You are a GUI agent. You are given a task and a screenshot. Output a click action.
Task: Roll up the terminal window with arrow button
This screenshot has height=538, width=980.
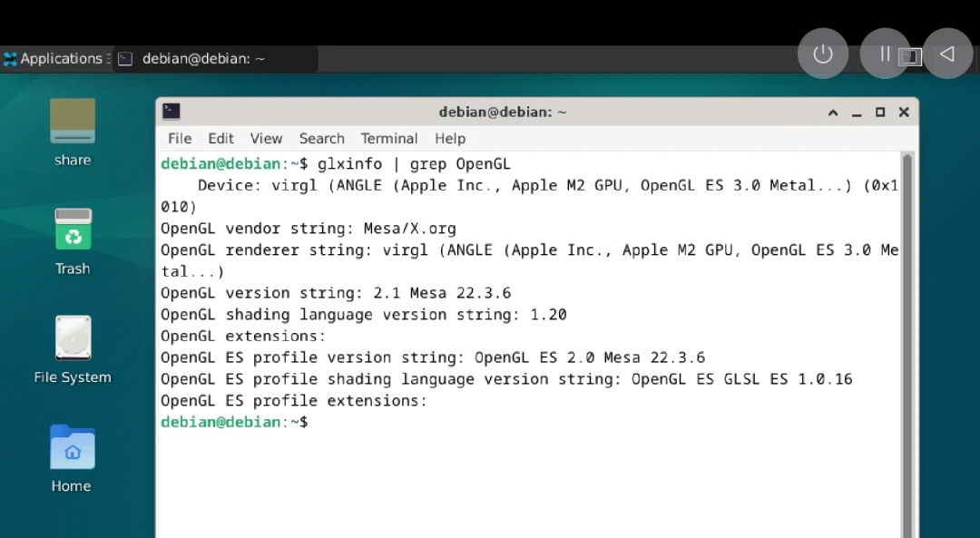tap(833, 112)
